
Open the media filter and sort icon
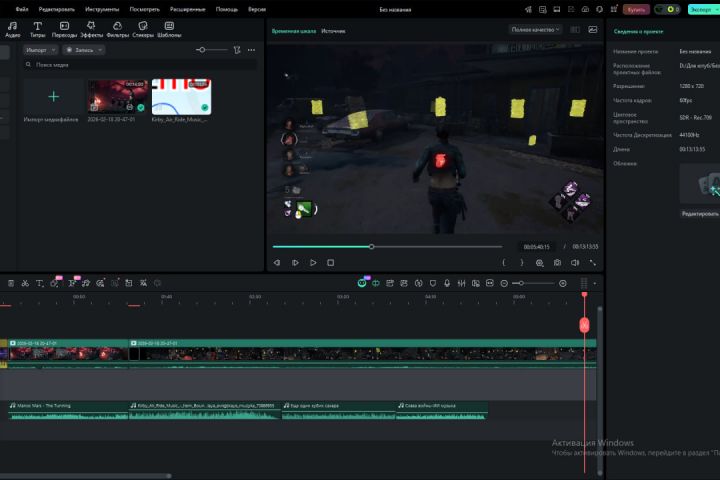(x=237, y=50)
